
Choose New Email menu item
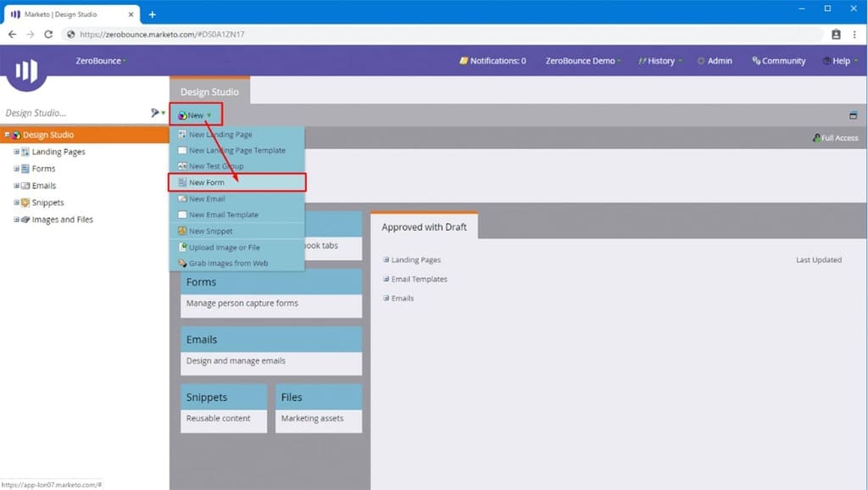tap(237, 198)
